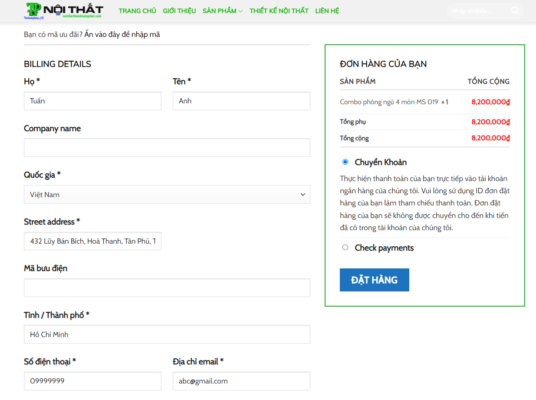Select the Check payments radio option
536x400 pixels.
[345, 247]
